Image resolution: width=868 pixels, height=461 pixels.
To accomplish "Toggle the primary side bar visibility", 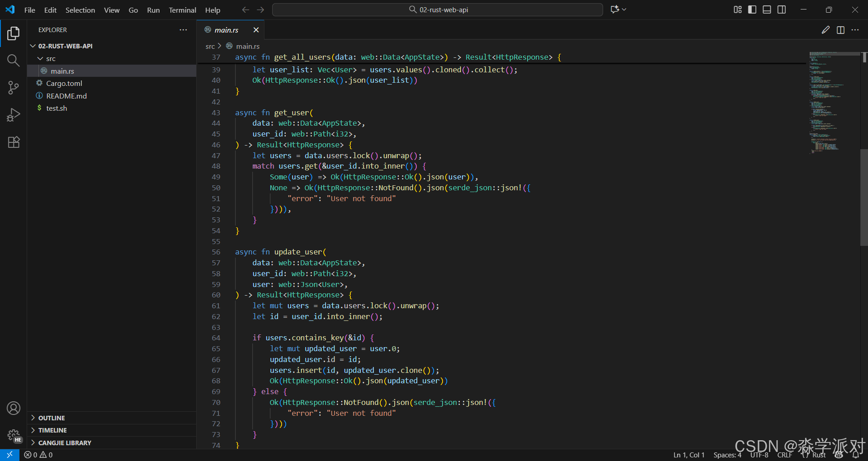I will click(x=752, y=9).
